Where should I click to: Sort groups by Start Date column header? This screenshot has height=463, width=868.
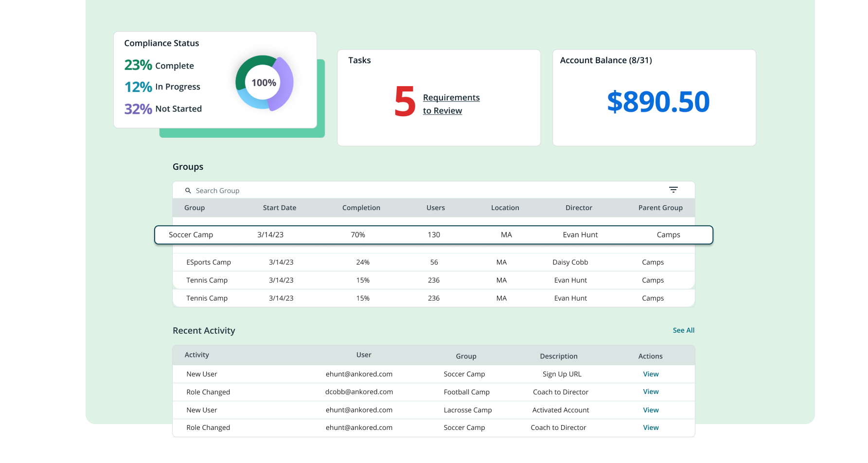279,208
